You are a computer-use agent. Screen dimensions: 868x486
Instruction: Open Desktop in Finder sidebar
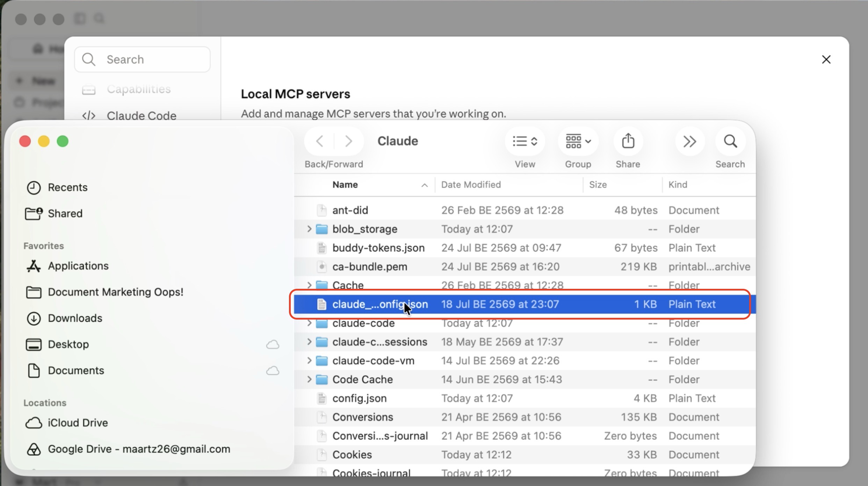(x=58, y=344)
